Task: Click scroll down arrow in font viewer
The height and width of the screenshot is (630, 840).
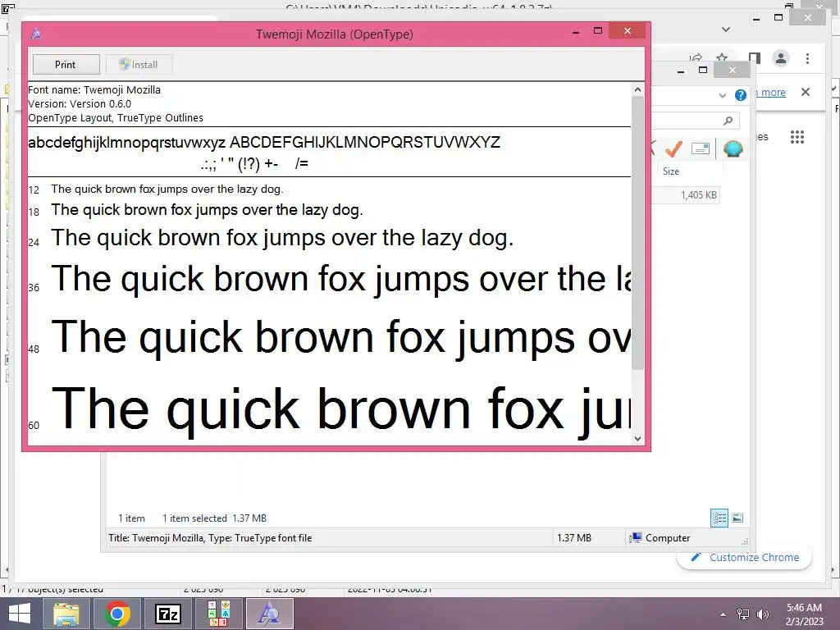Action: pyautogui.click(x=637, y=438)
